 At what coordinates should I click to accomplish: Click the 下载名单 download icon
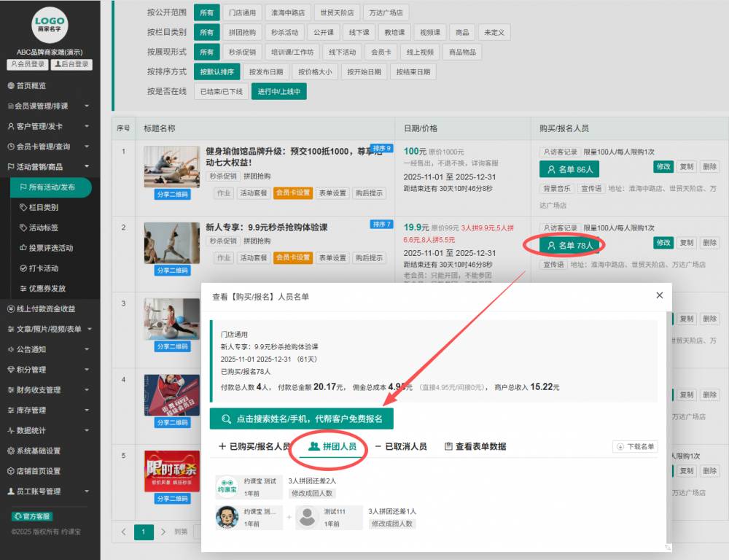pyautogui.click(x=620, y=447)
